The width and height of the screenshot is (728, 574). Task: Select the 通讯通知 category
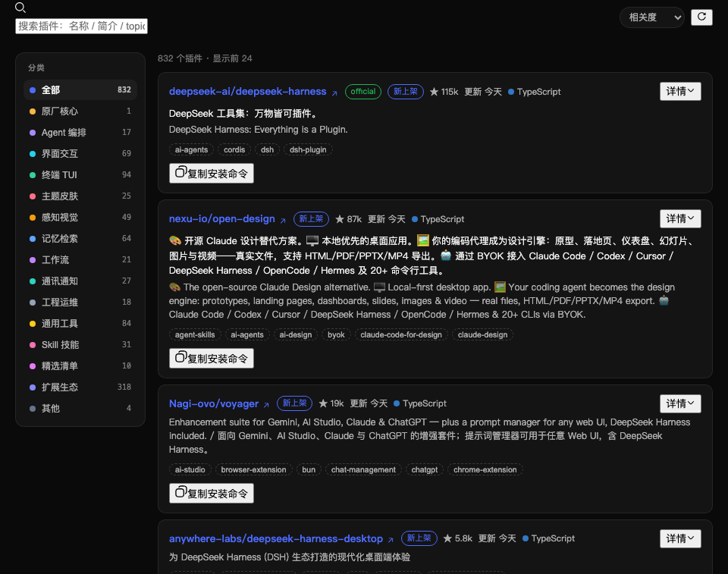point(80,281)
